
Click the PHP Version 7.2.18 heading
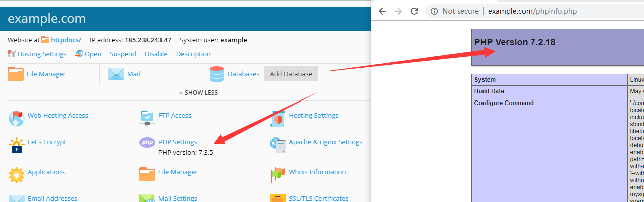(x=515, y=42)
